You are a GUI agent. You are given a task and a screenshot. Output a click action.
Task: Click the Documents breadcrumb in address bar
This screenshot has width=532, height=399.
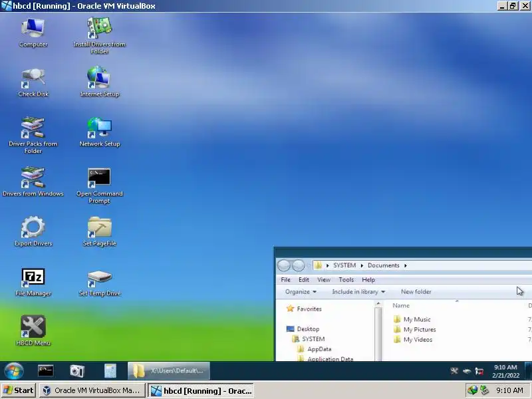pos(384,265)
